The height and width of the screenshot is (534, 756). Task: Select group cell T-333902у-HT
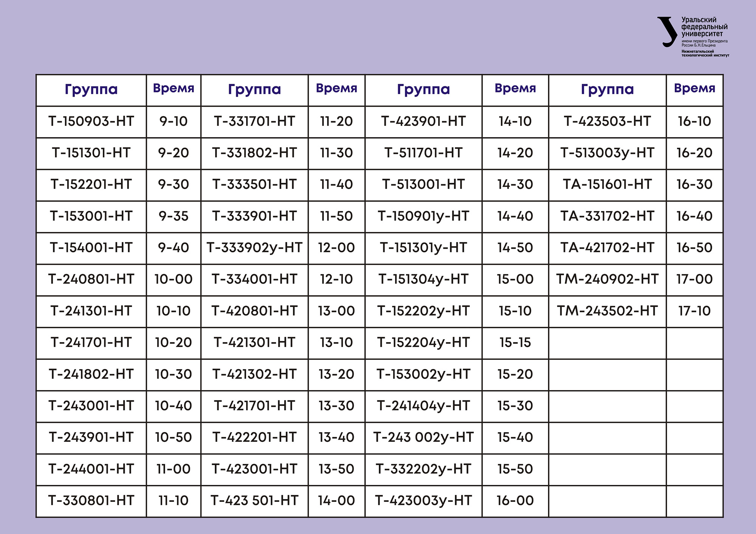254,248
